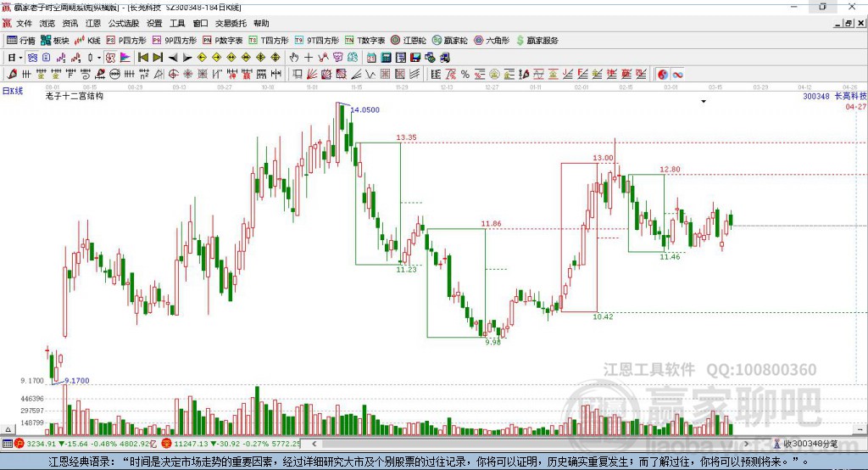Click the up arrow at volume panel corner
This screenshot has height=470, width=868.
[8, 429]
